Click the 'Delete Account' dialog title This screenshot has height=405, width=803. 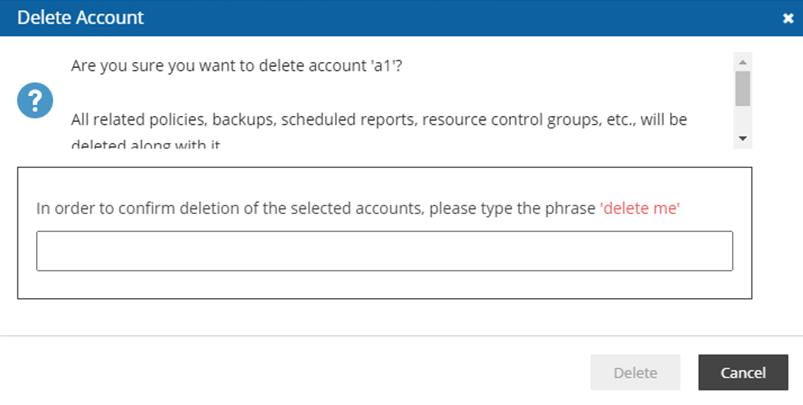[x=80, y=18]
